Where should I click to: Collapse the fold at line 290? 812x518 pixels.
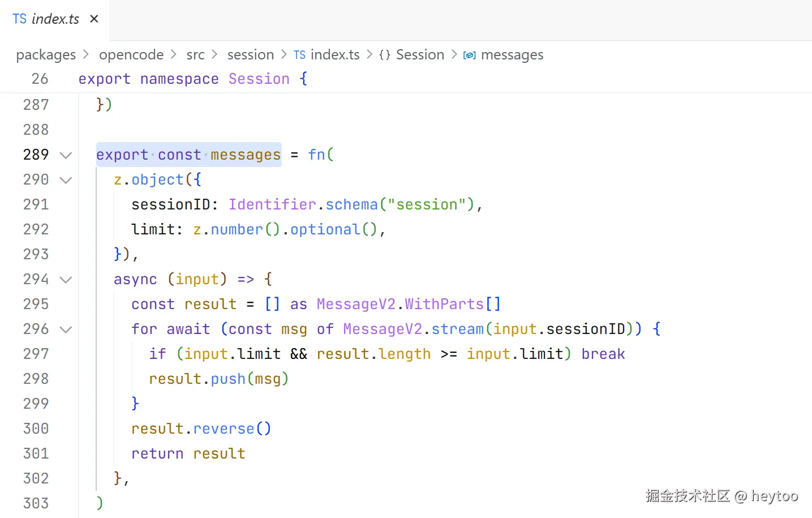(66, 180)
